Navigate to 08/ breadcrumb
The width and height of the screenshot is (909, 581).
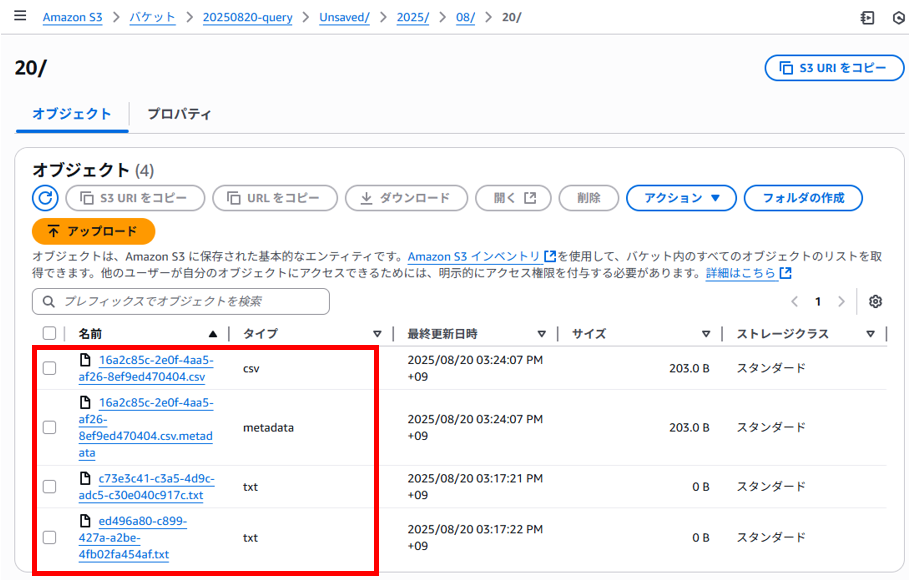pos(466,17)
